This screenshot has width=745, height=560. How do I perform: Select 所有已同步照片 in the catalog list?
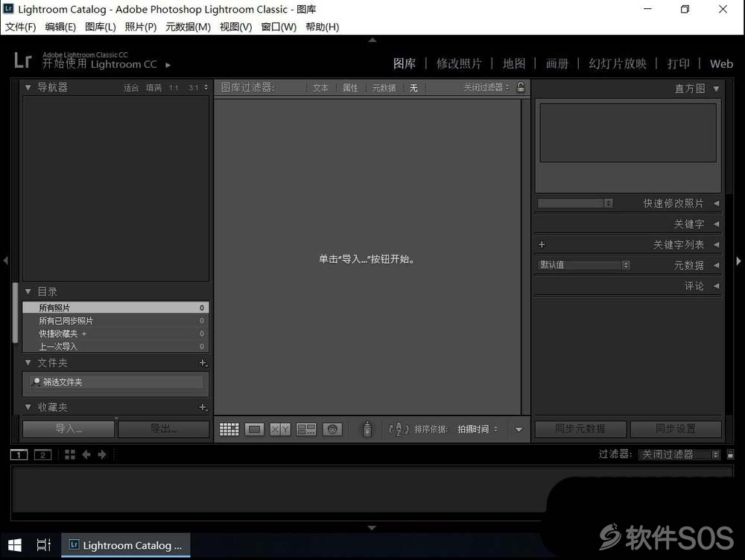[115, 321]
